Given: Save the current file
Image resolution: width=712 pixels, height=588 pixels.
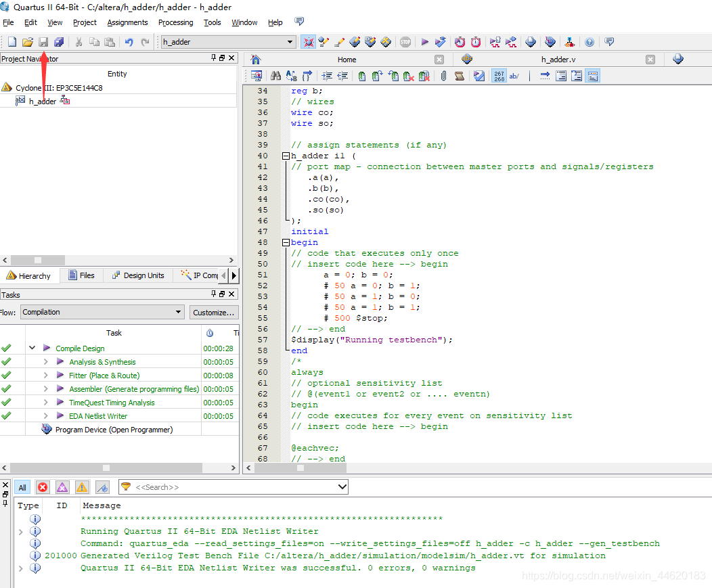Looking at the screenshot, I should [x=43, y=42].
